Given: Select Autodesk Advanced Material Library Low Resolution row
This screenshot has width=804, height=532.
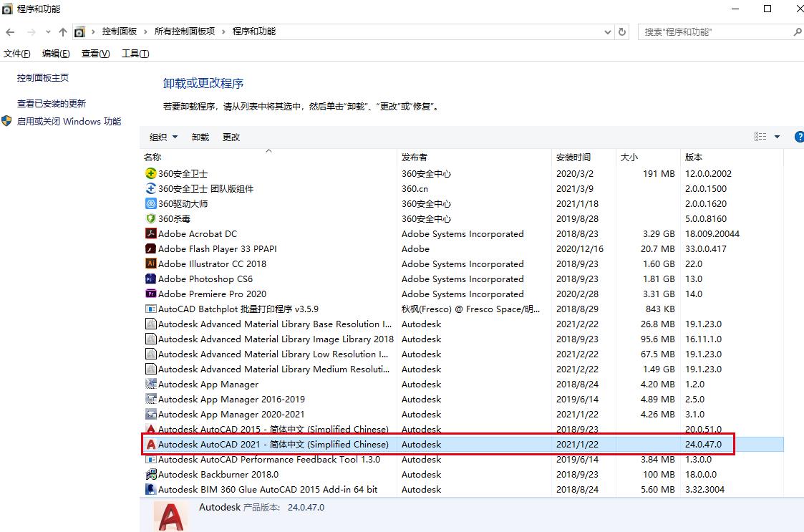Looking at the screenshot, I should coord(462,354).
